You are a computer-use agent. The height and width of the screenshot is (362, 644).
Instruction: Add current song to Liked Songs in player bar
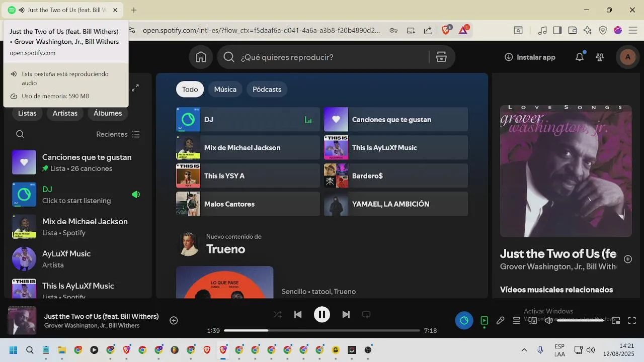[174, 320]
